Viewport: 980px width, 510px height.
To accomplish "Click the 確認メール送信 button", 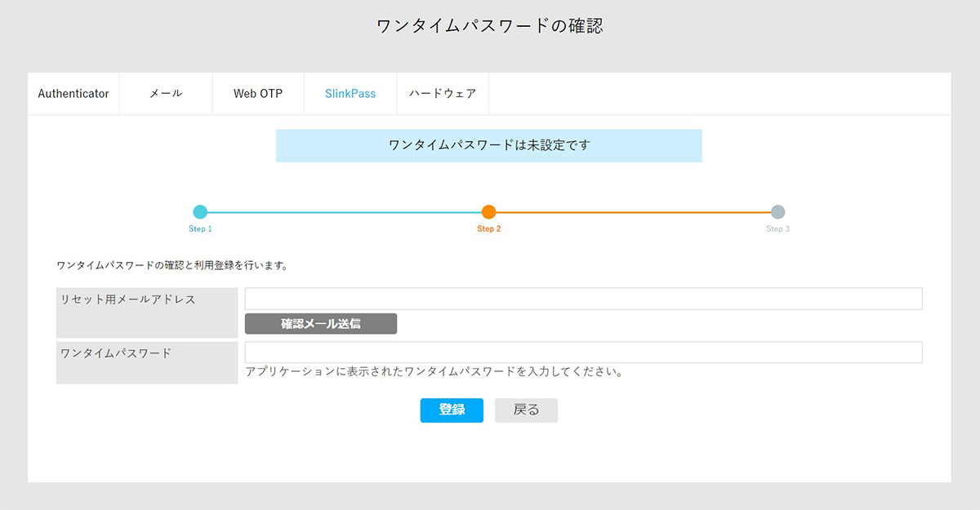I will [321, 324].
